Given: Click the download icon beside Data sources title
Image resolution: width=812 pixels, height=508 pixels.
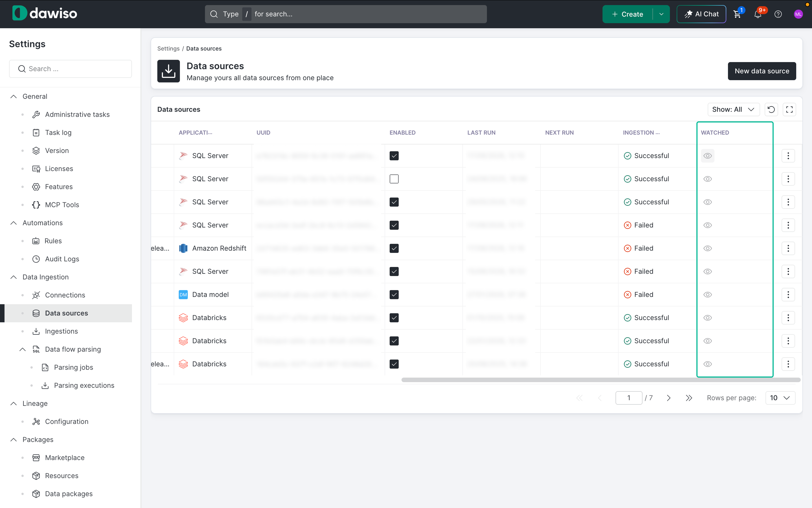Looking at the screenshot, I should (168, 71).
